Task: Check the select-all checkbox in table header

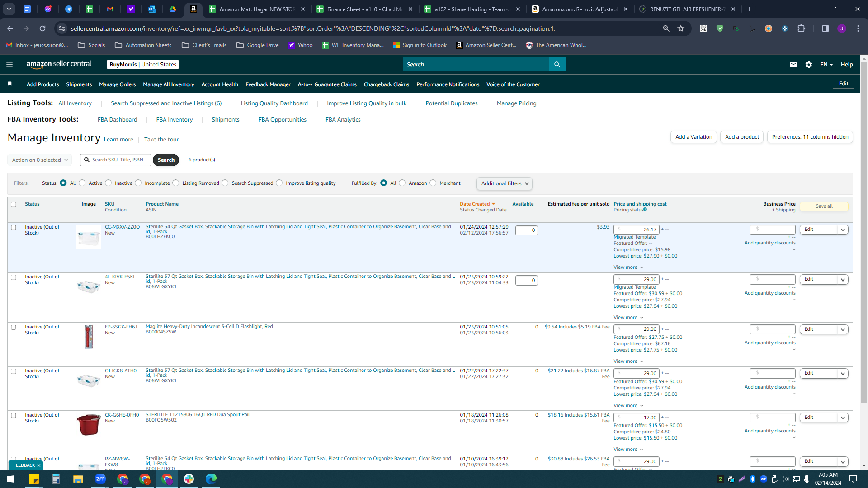Action: click(x=14, y=205)
